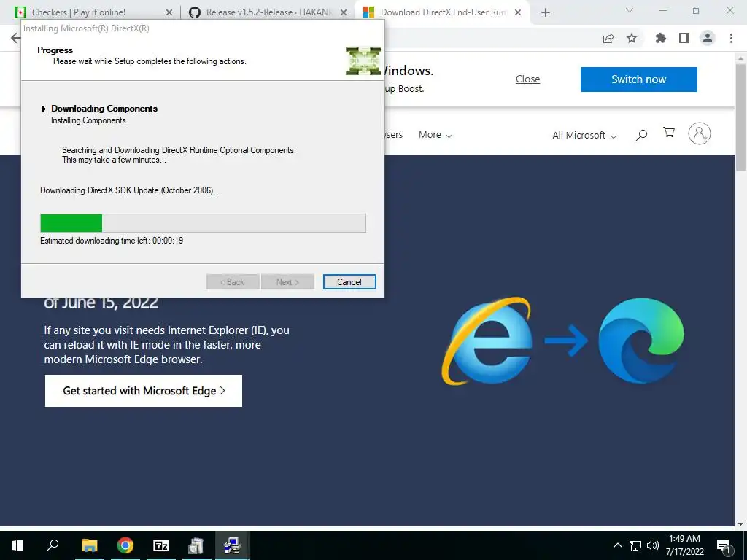This screenshot has width=747, height=560.
Task: Close the GitHub Release tab
Action: (x=344, y=13)
